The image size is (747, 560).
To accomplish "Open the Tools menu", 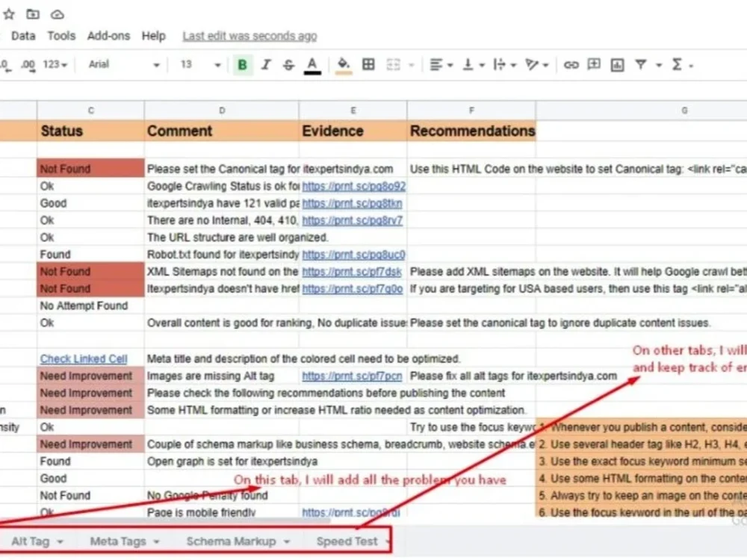I will [61, 36].
